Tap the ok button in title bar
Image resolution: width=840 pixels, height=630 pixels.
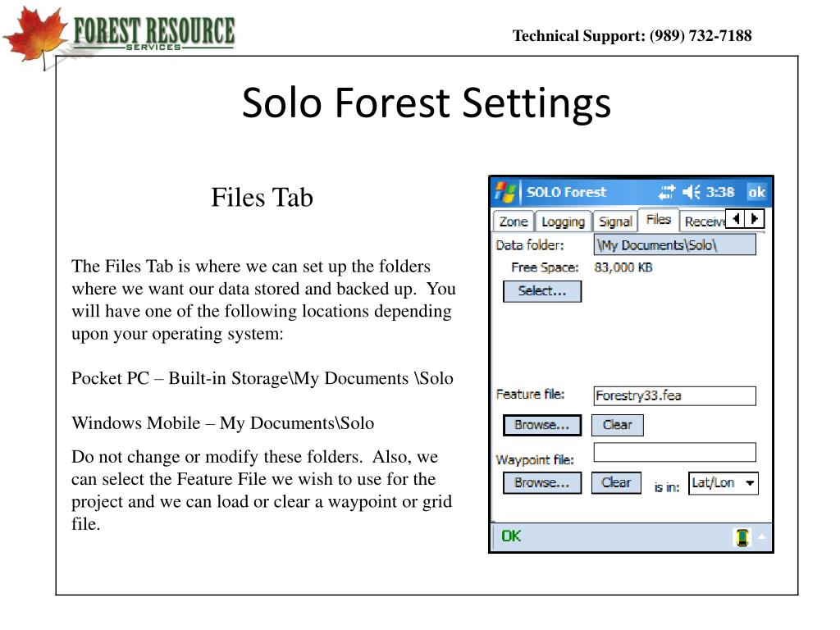[756, 192]
